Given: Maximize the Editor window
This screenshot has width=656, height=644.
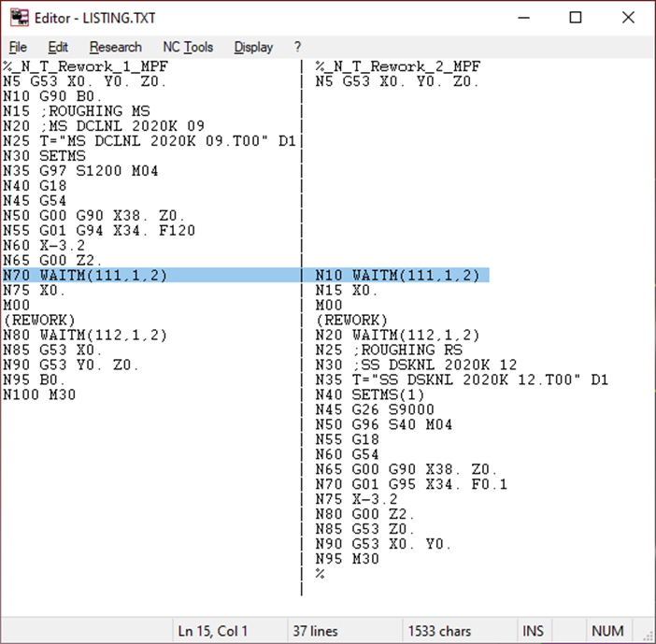Looking at the screenshot, I should pyautogui.click(x=576, y=18).
